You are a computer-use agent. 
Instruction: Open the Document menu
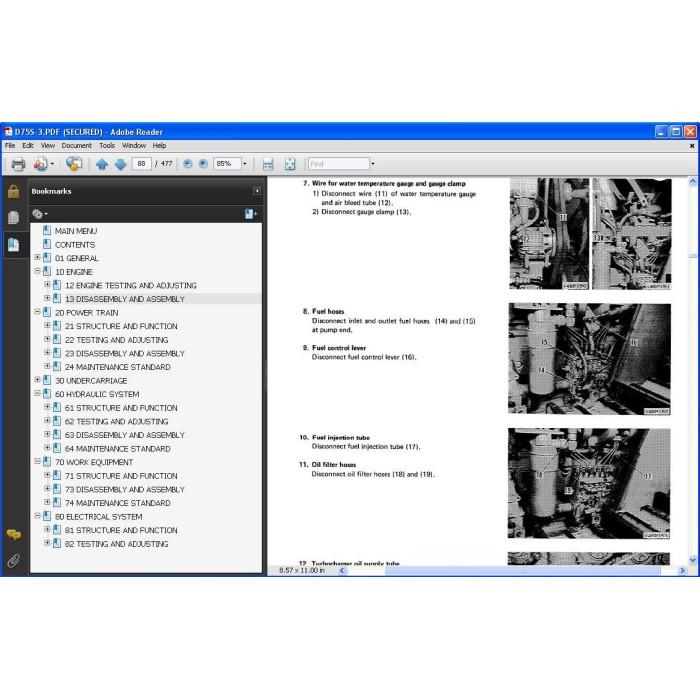tap(76, 146)
